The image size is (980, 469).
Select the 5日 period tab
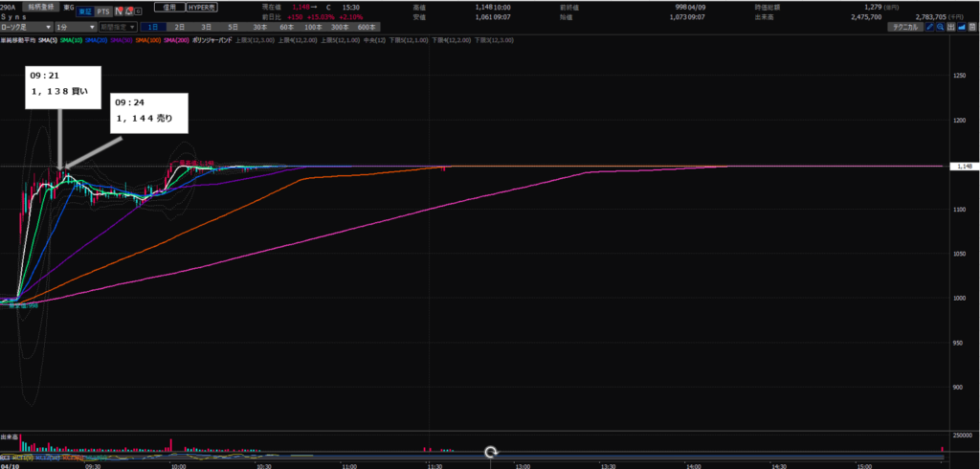[233, 28]
